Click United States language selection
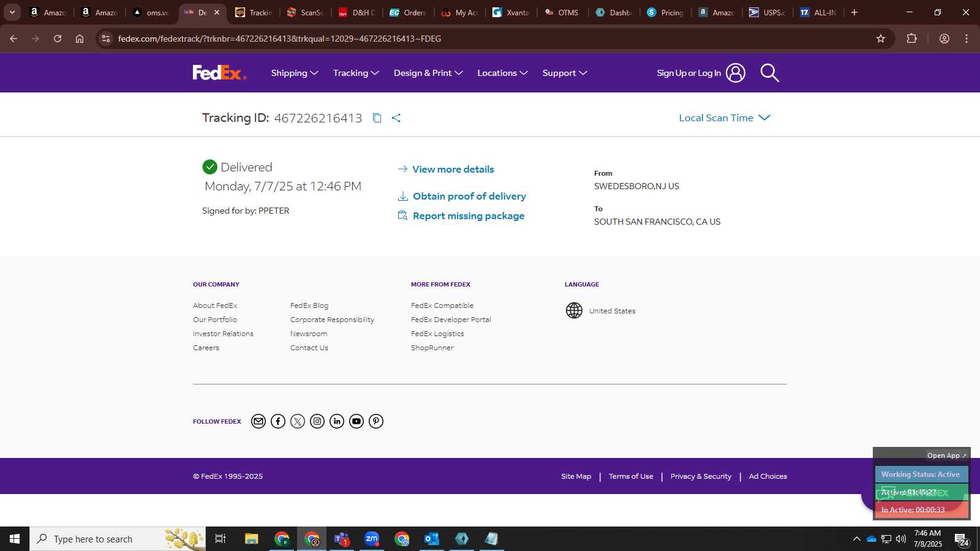 pyautogui.click(x=612, y=311)
